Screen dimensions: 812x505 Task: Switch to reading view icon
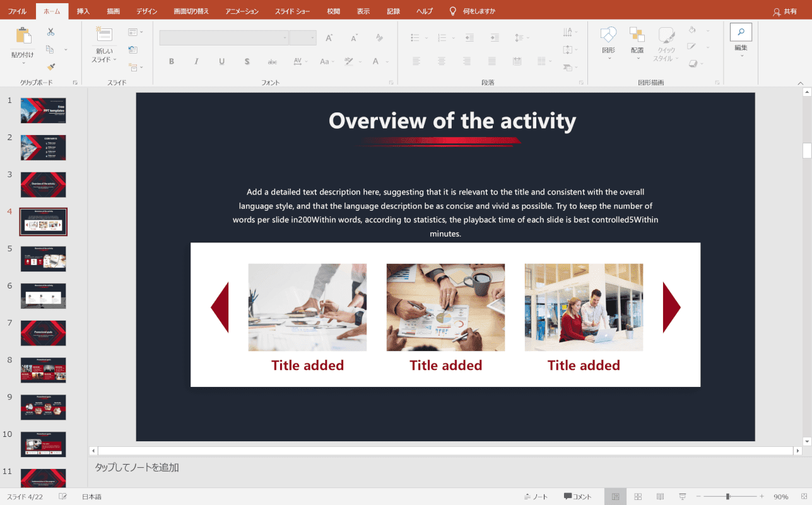[660, 497]
